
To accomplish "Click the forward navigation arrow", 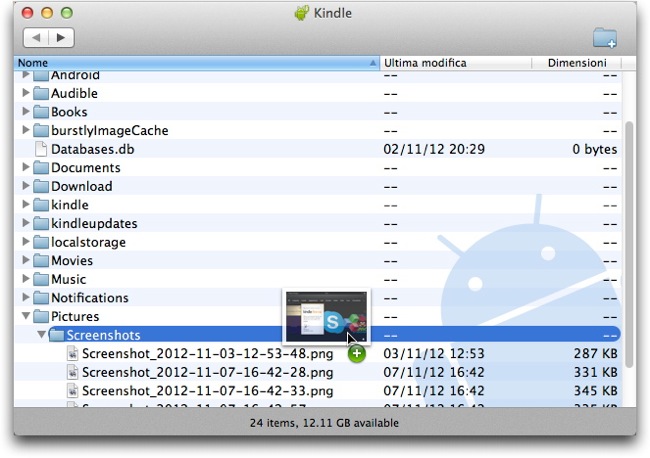I will (x=61, y=38).
